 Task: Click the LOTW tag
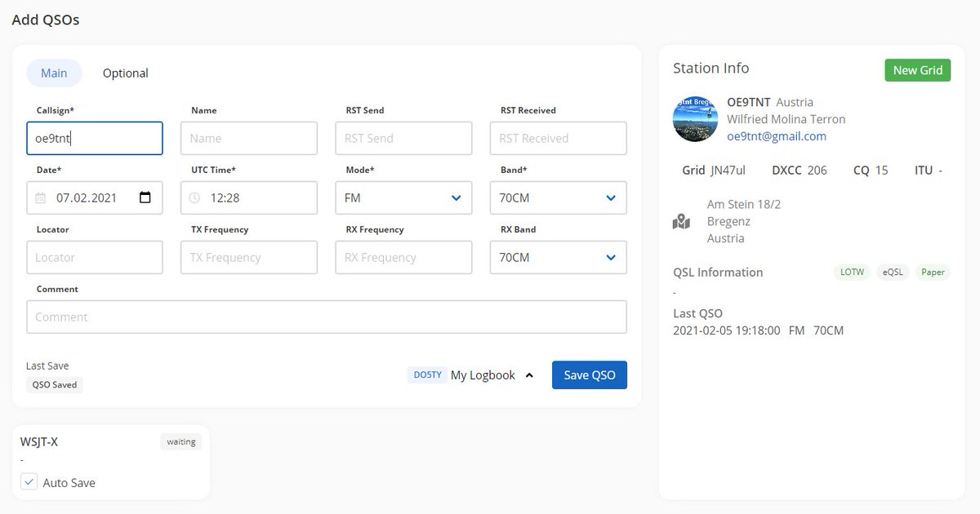(852, 273)
